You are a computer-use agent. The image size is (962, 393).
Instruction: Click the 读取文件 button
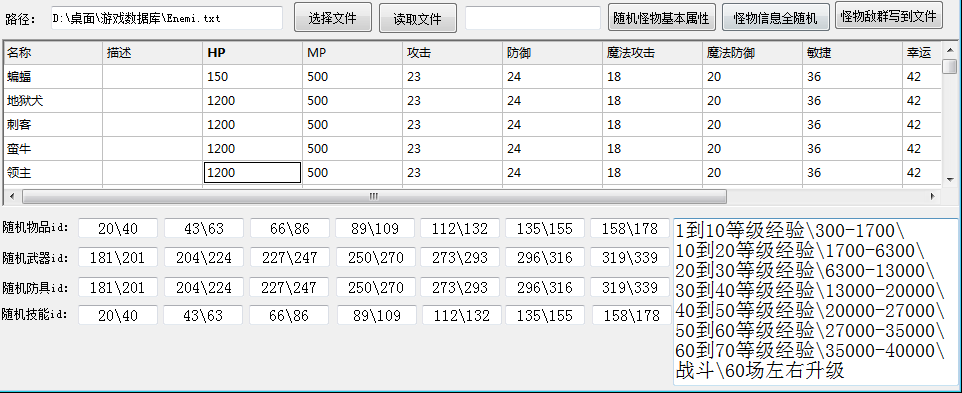418,18
